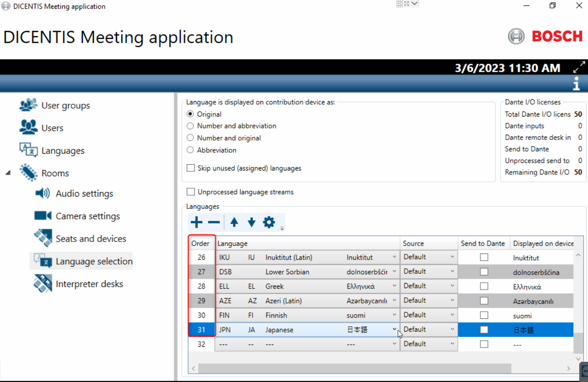The height and width of the screenshot is (382, 588).
Task: Open Audio settings in the sidebar
Action: tap(84, 193)
